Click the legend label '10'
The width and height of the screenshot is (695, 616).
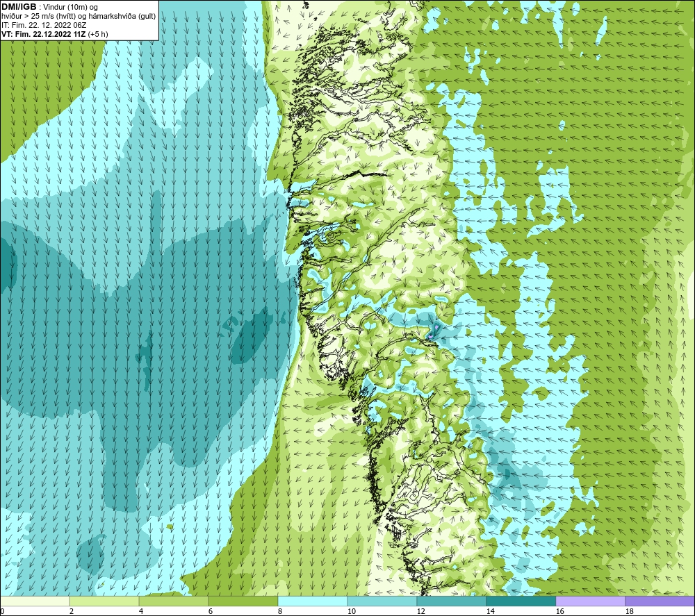pyautogui.click(x=351, y=612)
